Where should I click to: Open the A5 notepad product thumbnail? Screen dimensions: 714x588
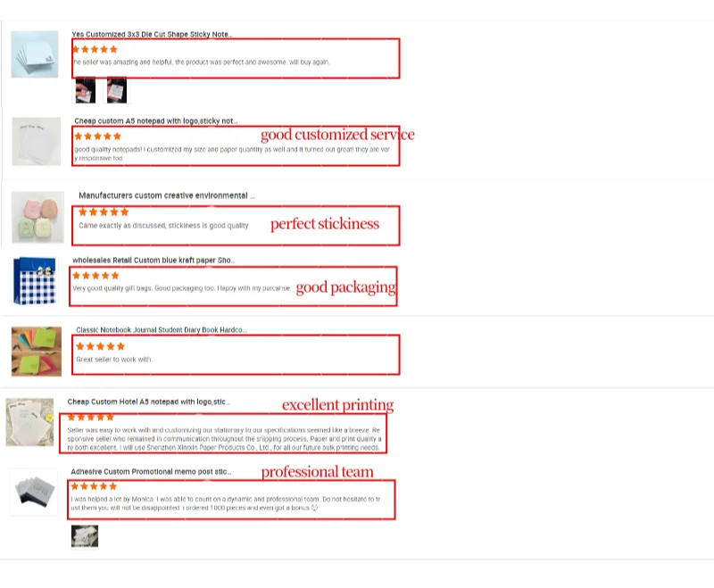tap(36, 142)
